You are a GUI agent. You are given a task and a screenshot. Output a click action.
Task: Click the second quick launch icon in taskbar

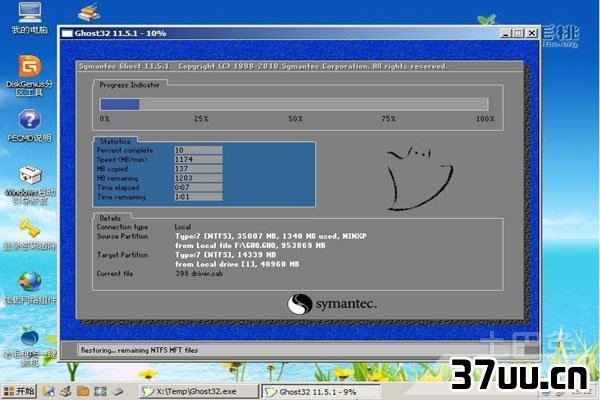pos(66,391)
